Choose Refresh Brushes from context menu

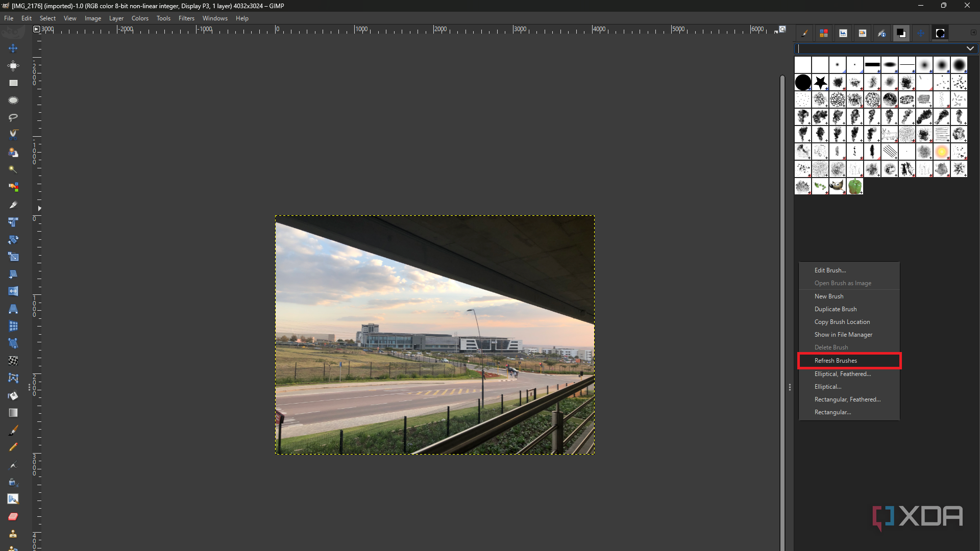(x=849, y=361)
